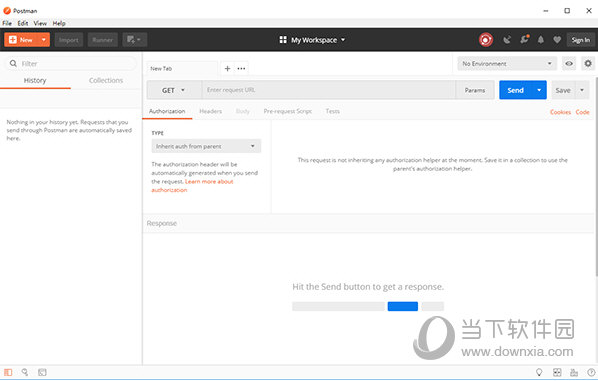This screenshot has height=381, width=598.
Task: Select the Tests tab
Action: [333, 111]
